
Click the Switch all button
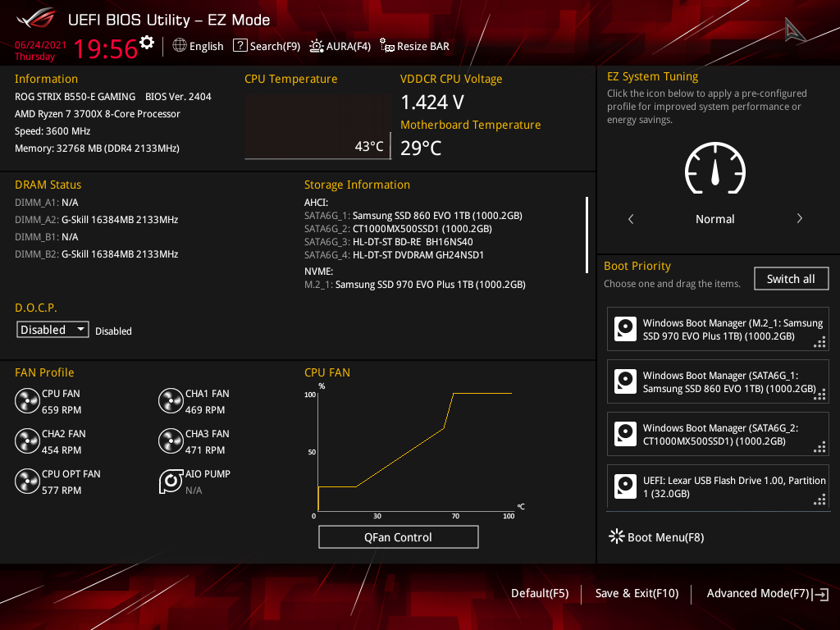click(792, 279)
